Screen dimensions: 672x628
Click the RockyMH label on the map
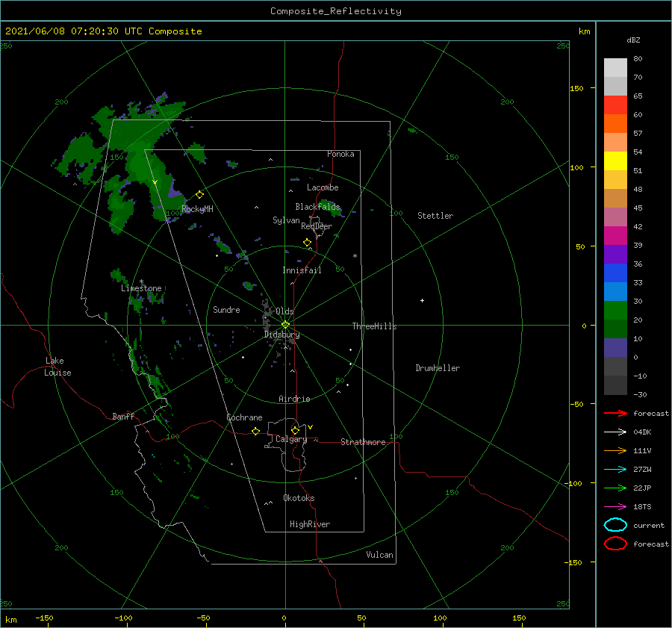click(197, 209)
